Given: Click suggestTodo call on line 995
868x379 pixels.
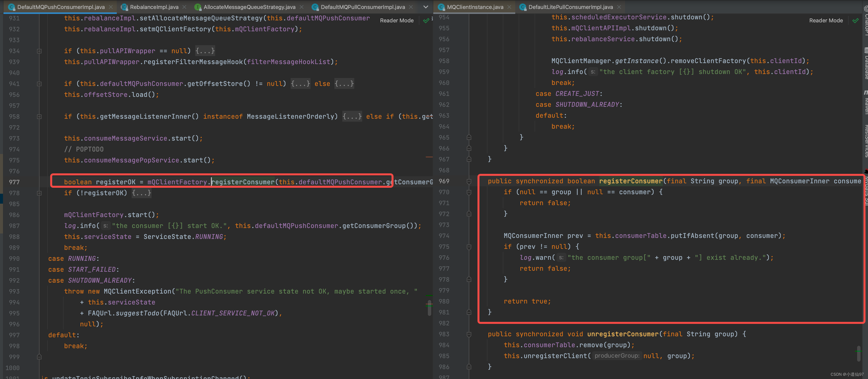Looking at the screenshot, I should pyautogui.click(x=137, y=313).
